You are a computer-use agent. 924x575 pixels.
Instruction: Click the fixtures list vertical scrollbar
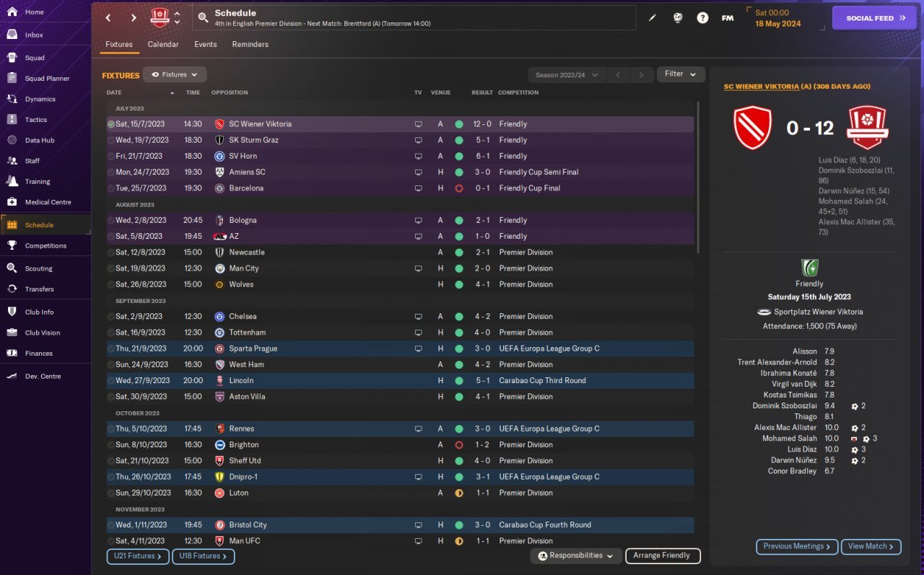click(x=697, y=177)
